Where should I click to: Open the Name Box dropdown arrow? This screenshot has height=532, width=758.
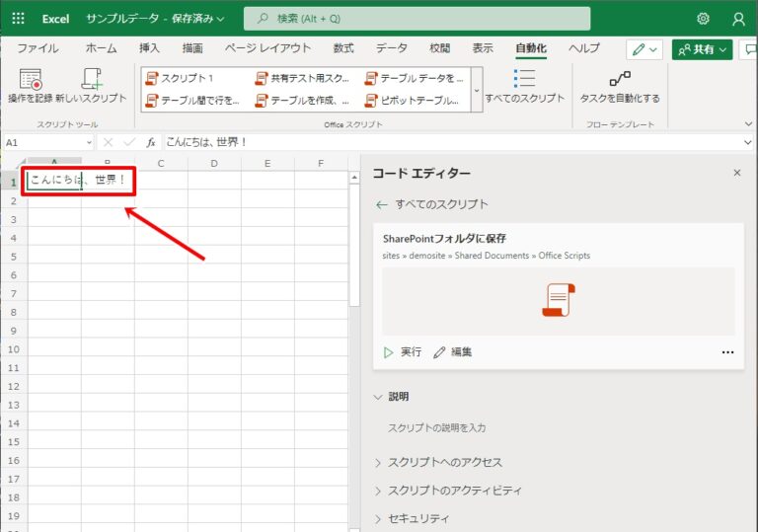[89, 142]
